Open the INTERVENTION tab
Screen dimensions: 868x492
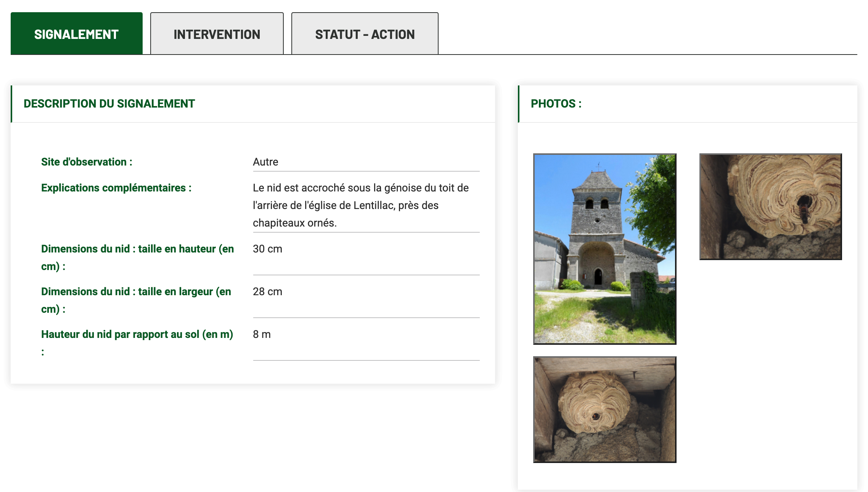[217, 34]
